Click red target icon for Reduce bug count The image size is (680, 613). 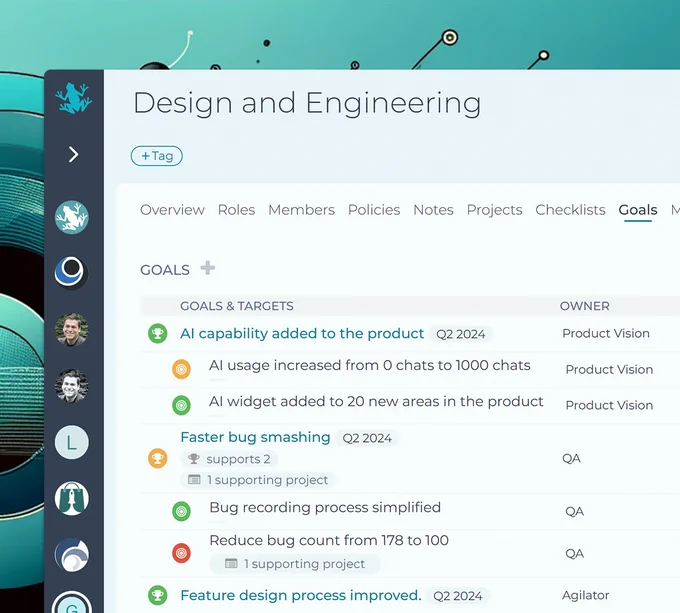coord(181,553)
